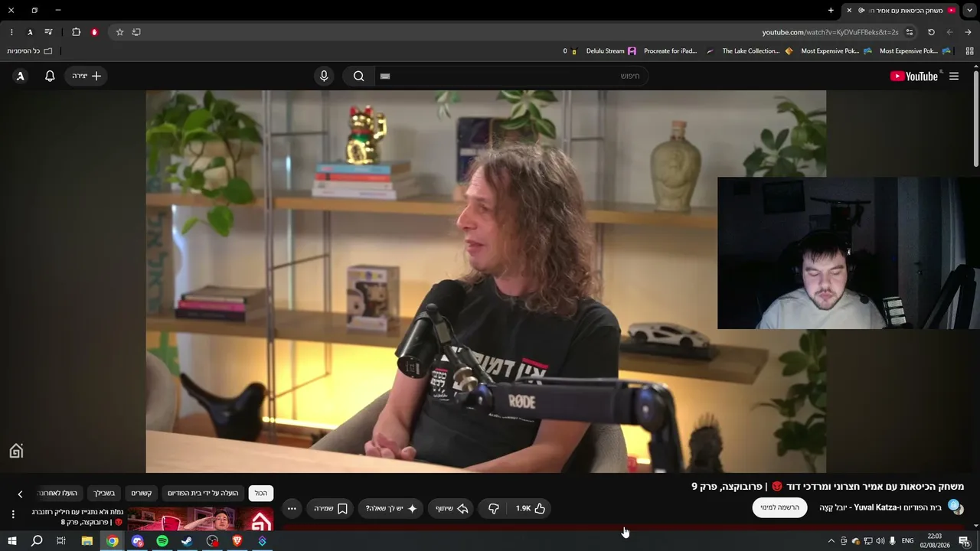980x551 pixels.
Task: Like the video with the thumbs-up 1.9K button
Action: coord(531,508)
